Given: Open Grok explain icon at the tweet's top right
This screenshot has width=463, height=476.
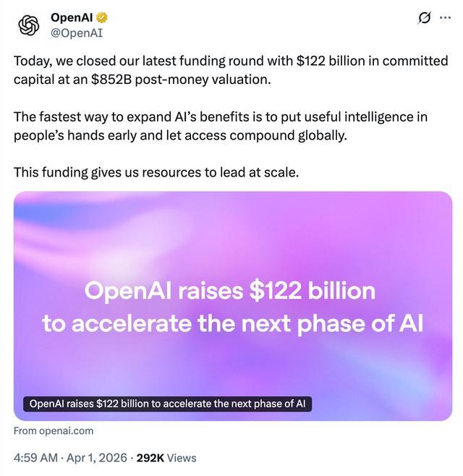Looking at the screenshot, I should pos(425,18).
